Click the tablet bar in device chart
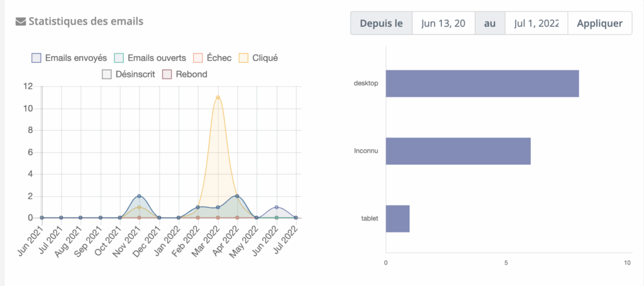Screen dimensions: 644x286 coord(397,218)
